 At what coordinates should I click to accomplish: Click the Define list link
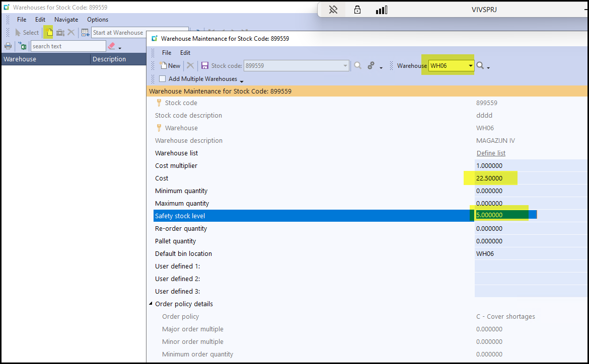pos(491,153)
